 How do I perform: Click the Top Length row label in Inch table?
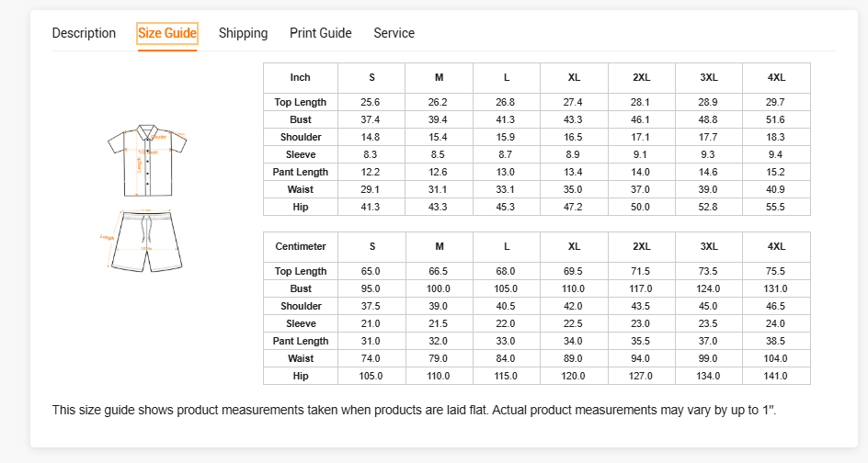tap(301, 102)
